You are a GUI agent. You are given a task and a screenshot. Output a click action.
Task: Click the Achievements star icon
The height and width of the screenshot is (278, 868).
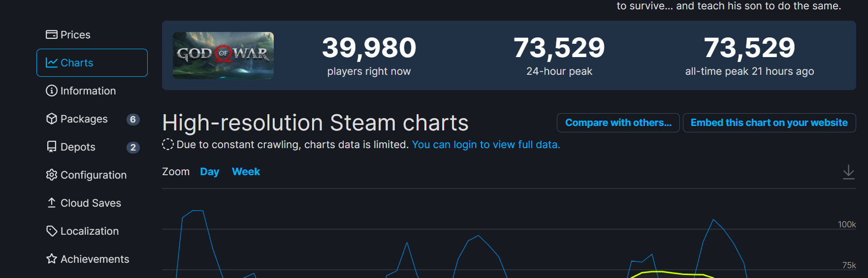click(51, 259)
